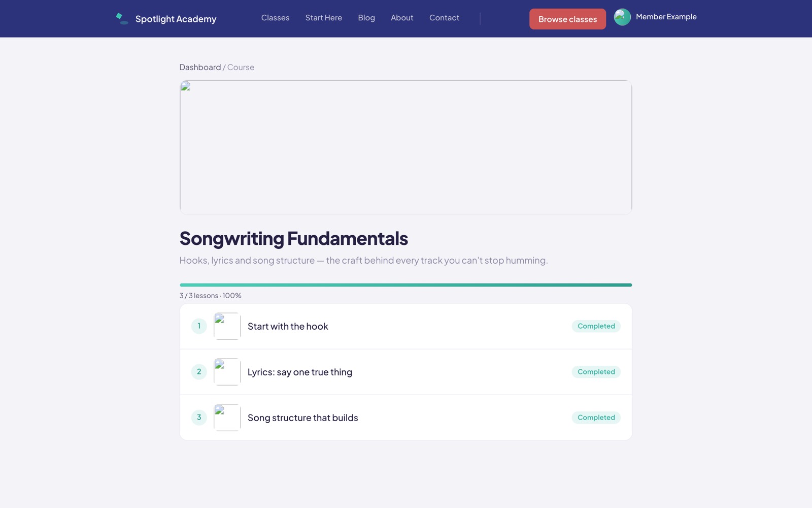Viewport: 812px width, 508px height.
Task: Click the number 3 lesson badge
Action: point(199,418)
